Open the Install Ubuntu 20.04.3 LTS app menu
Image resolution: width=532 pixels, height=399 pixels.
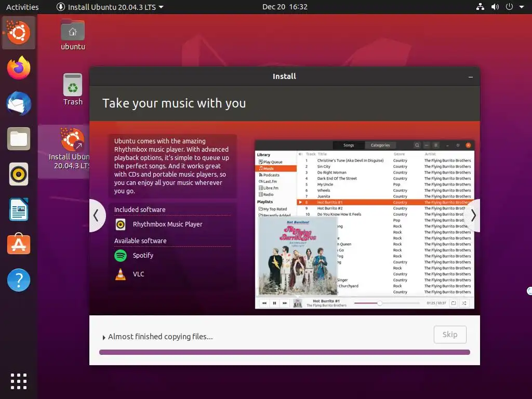pyautogui.click(x=110, y=7)
